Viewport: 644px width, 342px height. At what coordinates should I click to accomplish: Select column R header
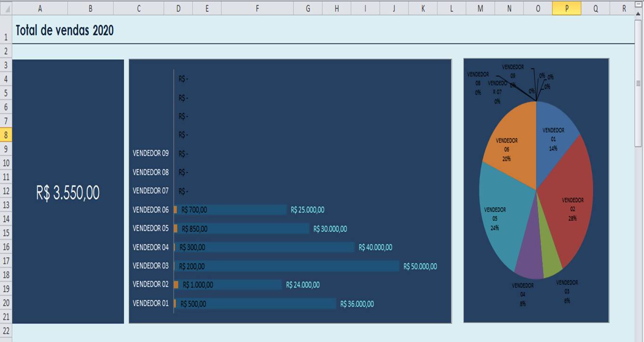click(x=622, y=8)
